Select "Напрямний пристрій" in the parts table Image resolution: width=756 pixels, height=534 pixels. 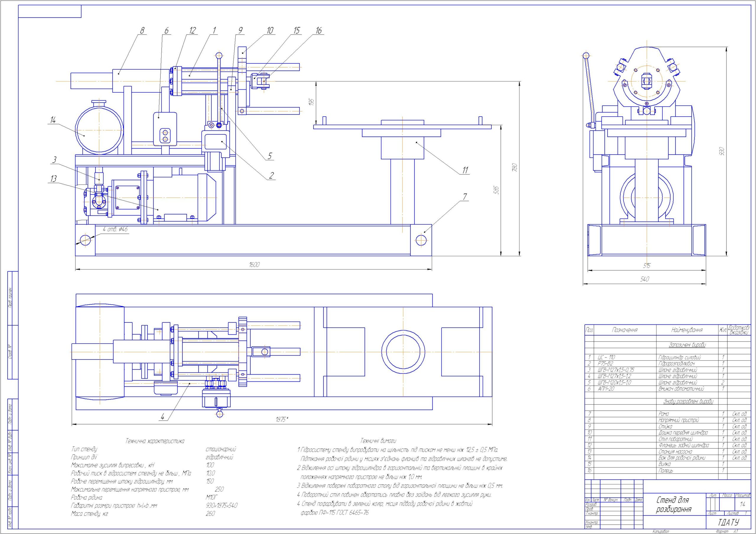tap(679, 420)
